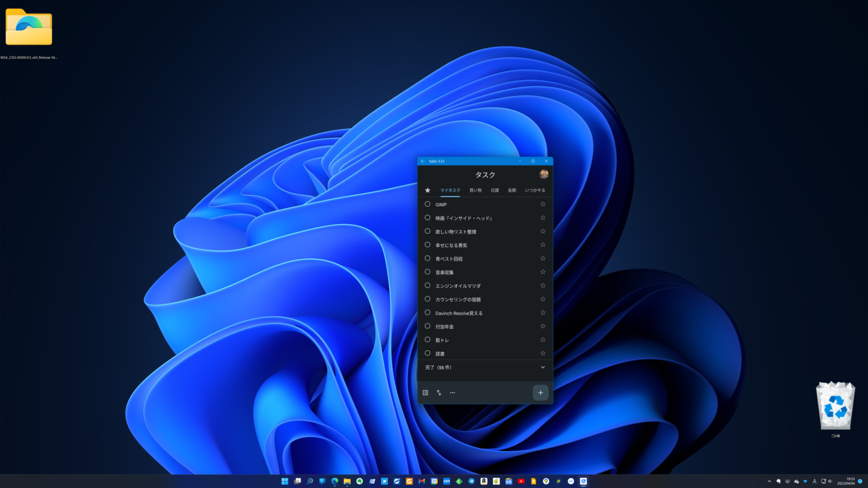The image size is (868, 488).
Task: Select the 日課 tab
Action: click(x=494, y=190)
